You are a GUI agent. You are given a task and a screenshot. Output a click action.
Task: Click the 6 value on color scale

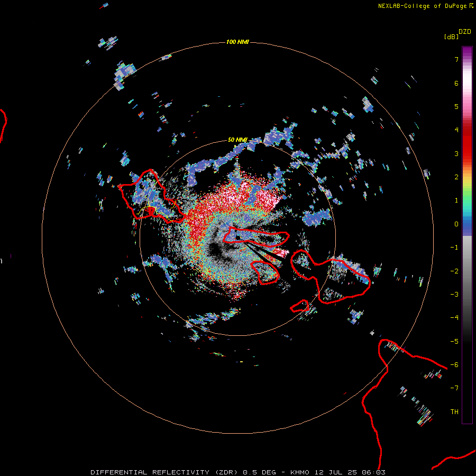pos(456,83)
